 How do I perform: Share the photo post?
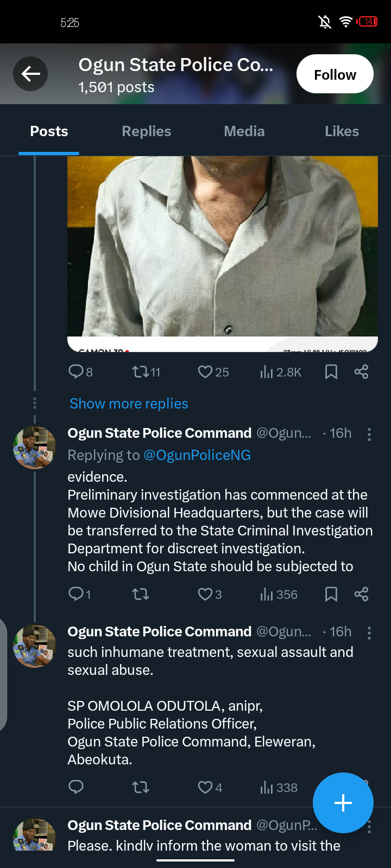coord(361,372)
